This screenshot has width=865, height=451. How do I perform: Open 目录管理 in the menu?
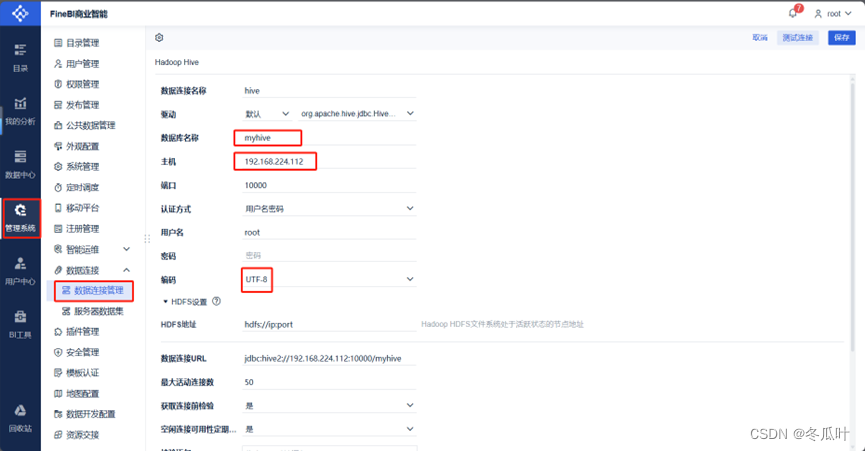coord(77,43)
